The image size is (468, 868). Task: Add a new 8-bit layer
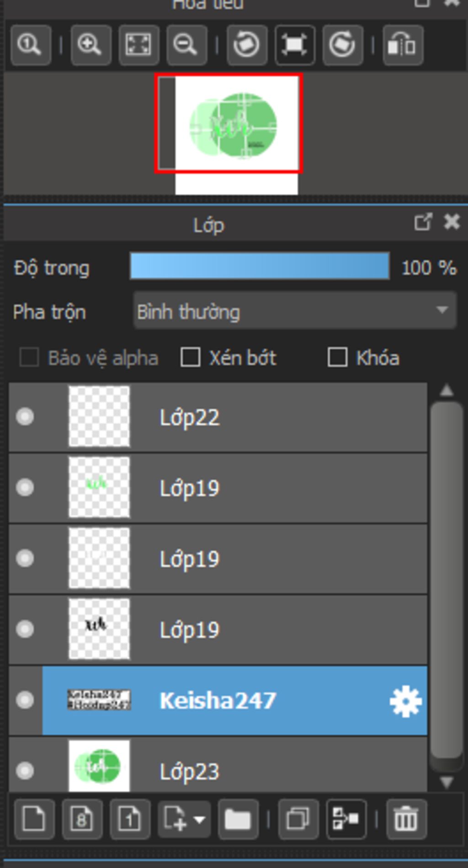(82, 819)
